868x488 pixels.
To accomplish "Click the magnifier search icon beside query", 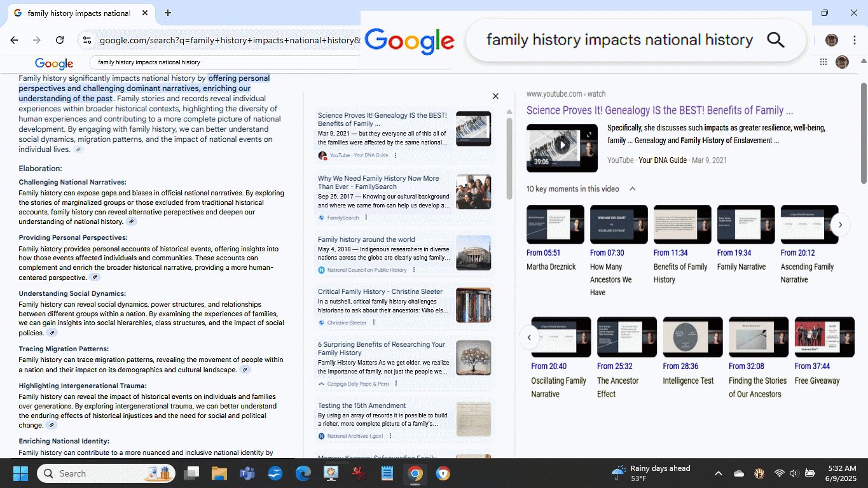I will [775, 40].
